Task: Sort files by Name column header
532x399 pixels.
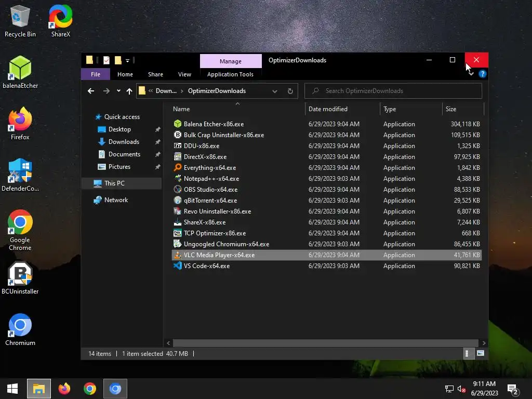Action: (x=237, y=109)
